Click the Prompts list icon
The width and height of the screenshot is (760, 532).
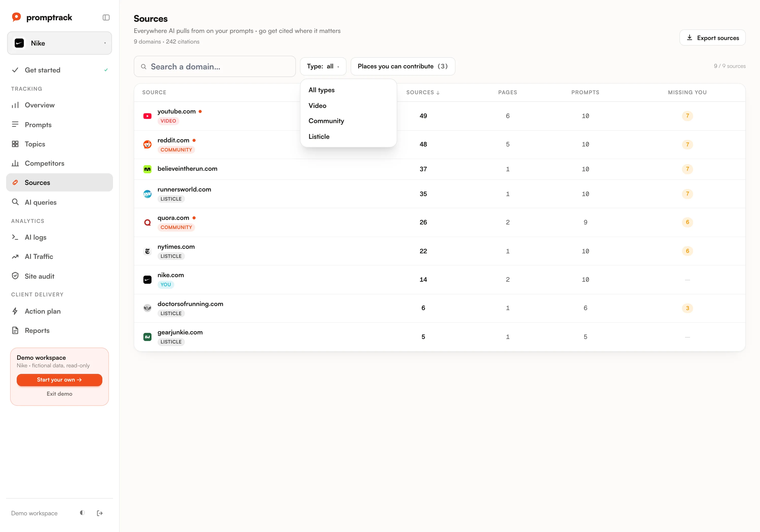[15, 124]
